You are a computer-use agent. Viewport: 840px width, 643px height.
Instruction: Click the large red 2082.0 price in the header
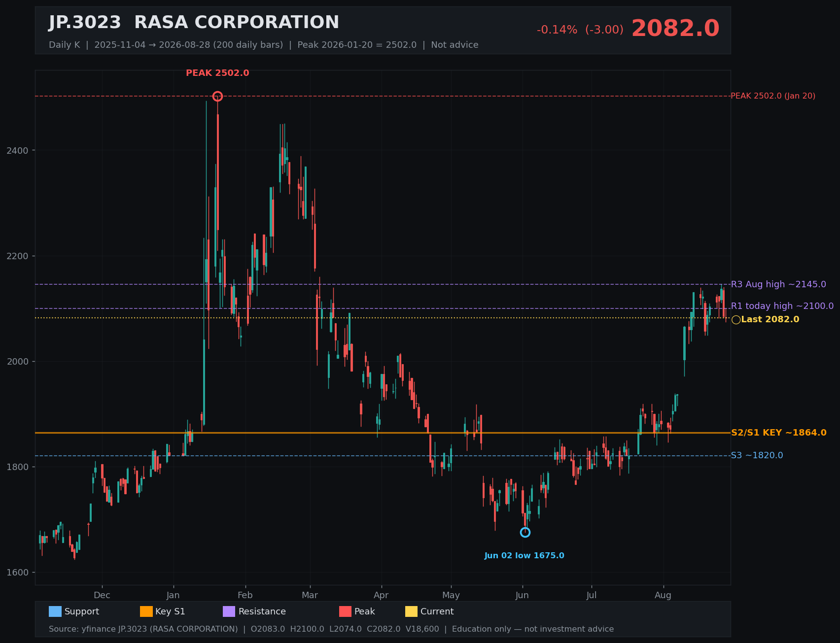point(675,29)
